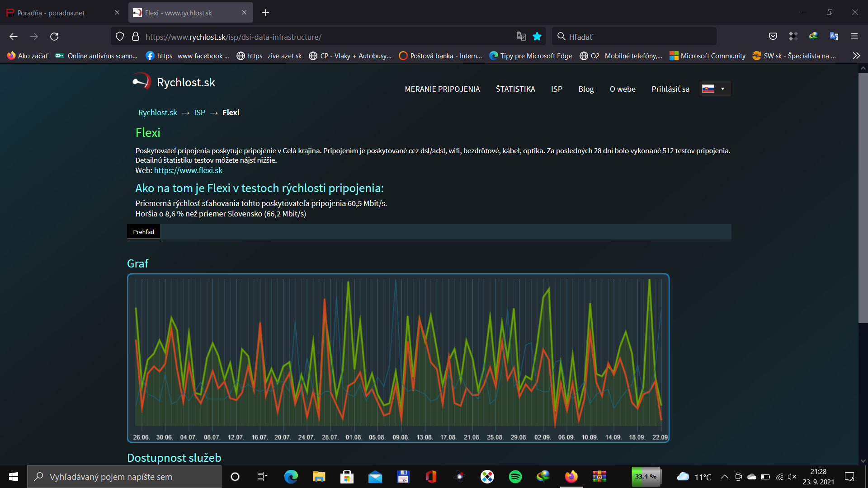Screen dimensions: 868x488
Task: Open the weather widget showing 11°C
Action: click(694, 477)
